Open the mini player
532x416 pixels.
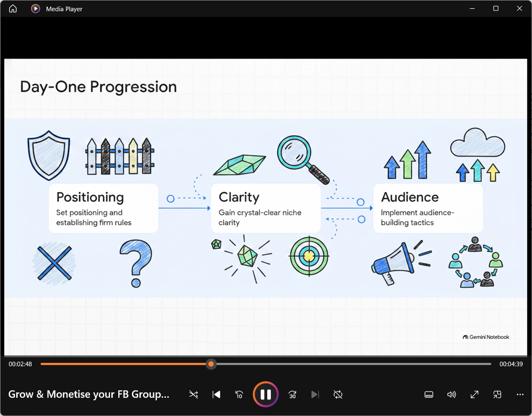point(497,394)
